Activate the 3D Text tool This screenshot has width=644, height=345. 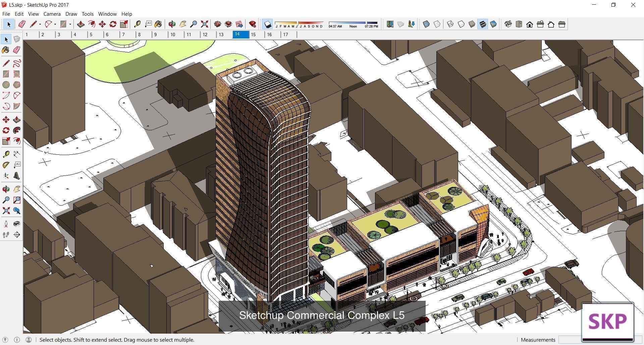[x=17, y=176]
